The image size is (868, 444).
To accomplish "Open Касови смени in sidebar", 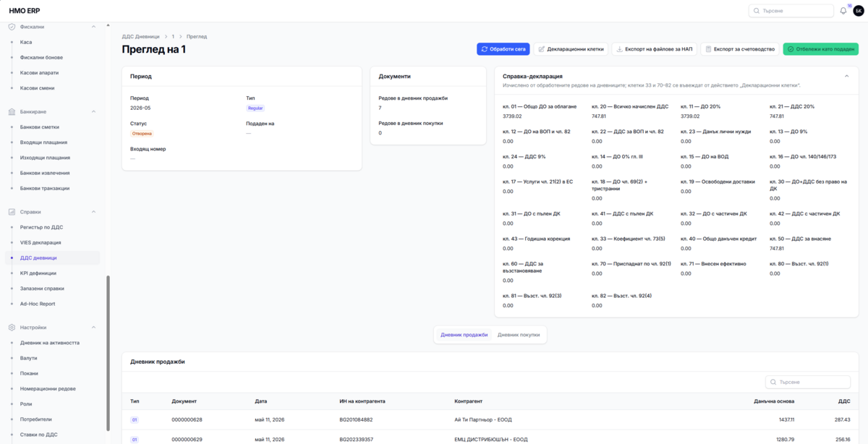I will tap(53, 88).
